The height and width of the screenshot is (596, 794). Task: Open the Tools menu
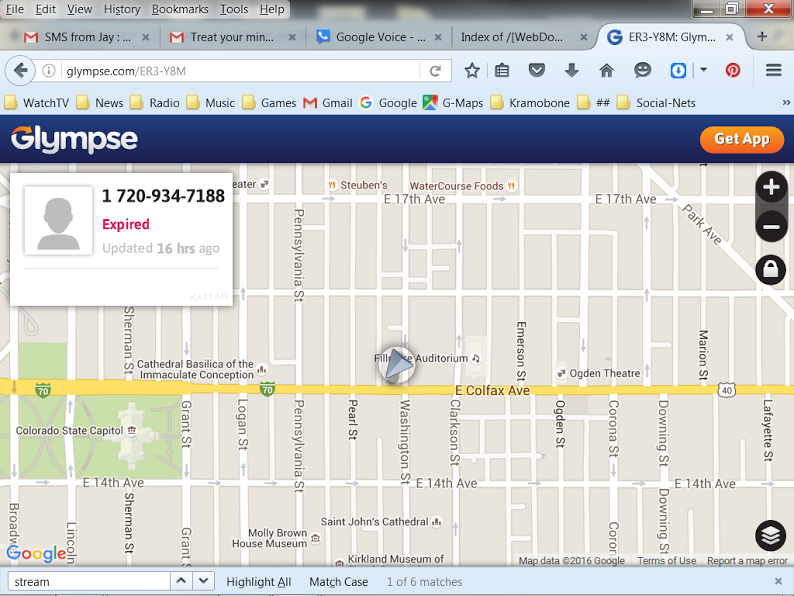(x=233, y=9)
